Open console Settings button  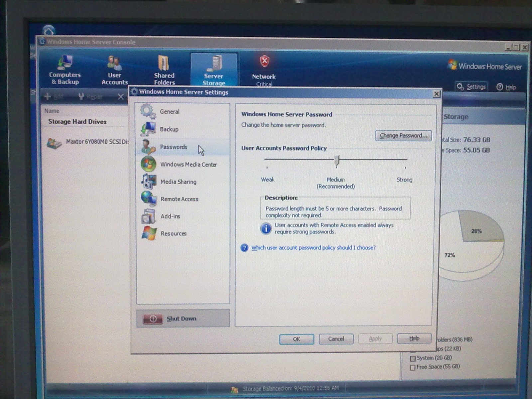471,87
